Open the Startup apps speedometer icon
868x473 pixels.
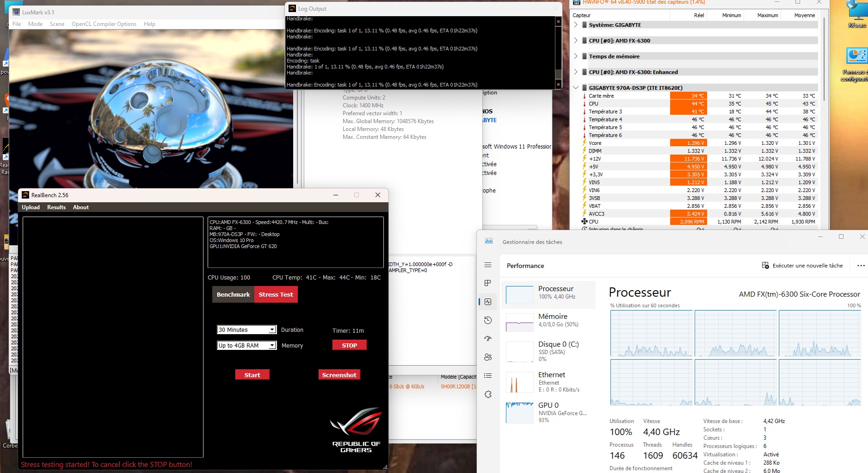point(488,338)
